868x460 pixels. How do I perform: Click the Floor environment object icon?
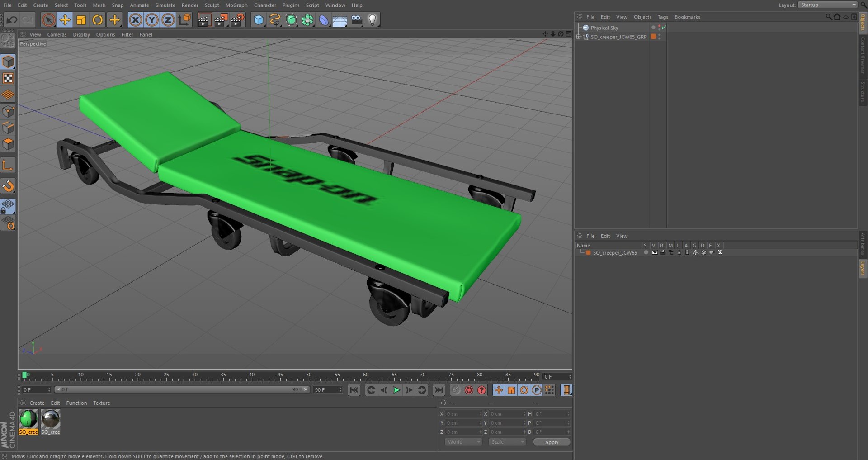(340, 20)
